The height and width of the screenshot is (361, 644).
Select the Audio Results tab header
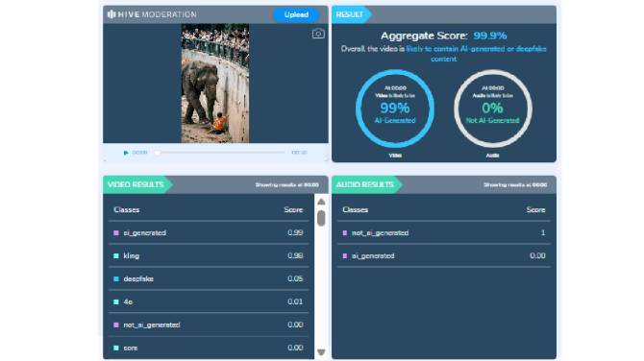click(x=366, y=184)
